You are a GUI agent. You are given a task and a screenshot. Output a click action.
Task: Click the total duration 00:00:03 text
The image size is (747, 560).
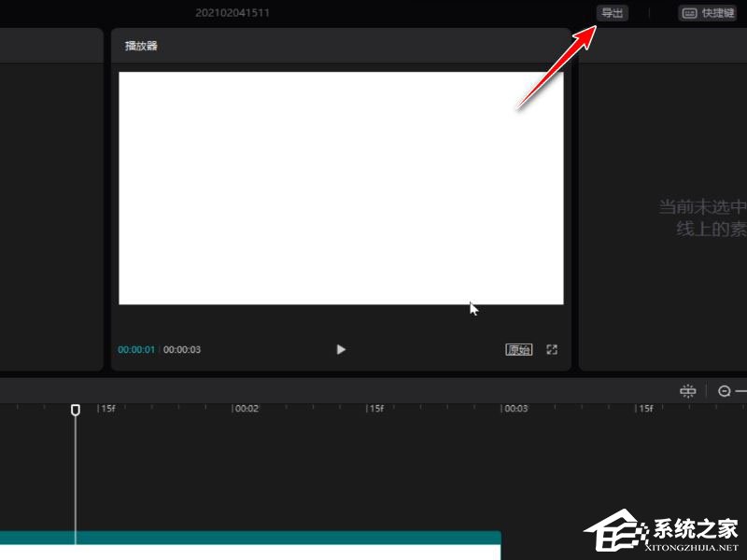182,349
